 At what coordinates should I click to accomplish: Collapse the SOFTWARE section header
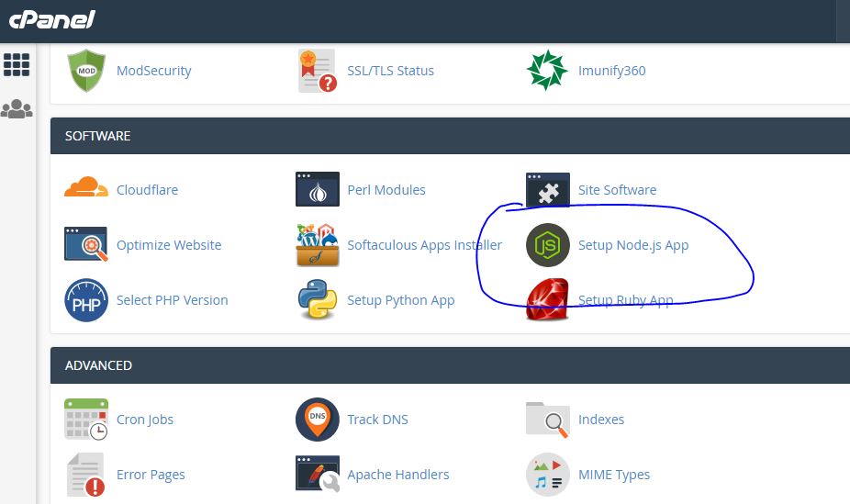[x=450, y=136]
